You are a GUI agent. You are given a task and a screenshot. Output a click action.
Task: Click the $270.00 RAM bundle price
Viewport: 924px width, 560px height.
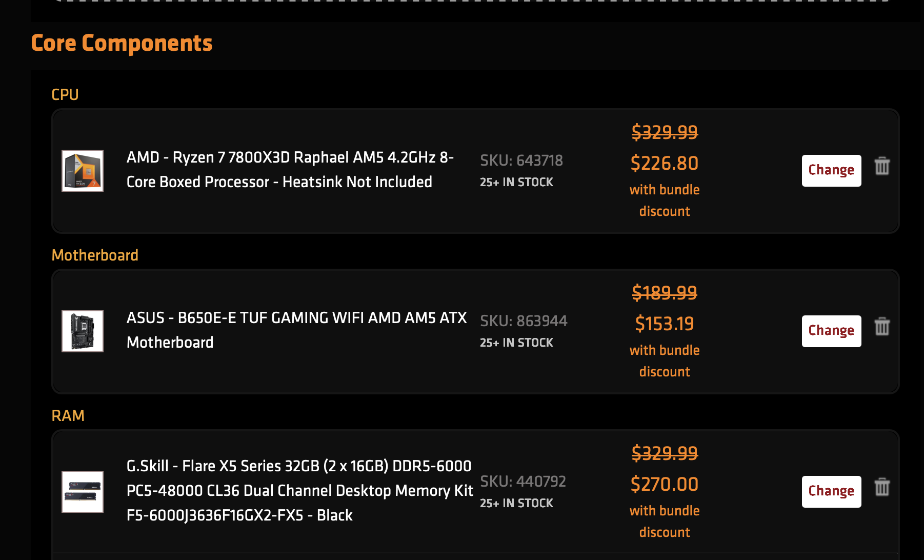665,485
